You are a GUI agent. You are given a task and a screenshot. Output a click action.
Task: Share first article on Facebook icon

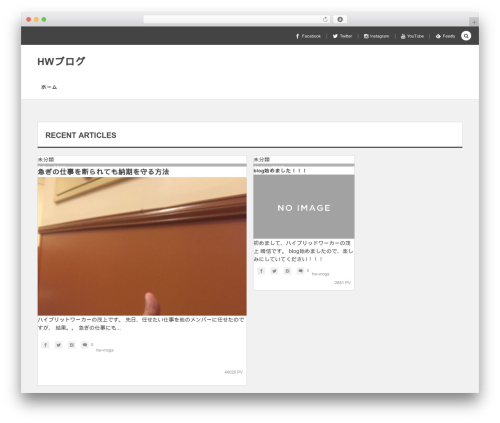coord(45,345)
